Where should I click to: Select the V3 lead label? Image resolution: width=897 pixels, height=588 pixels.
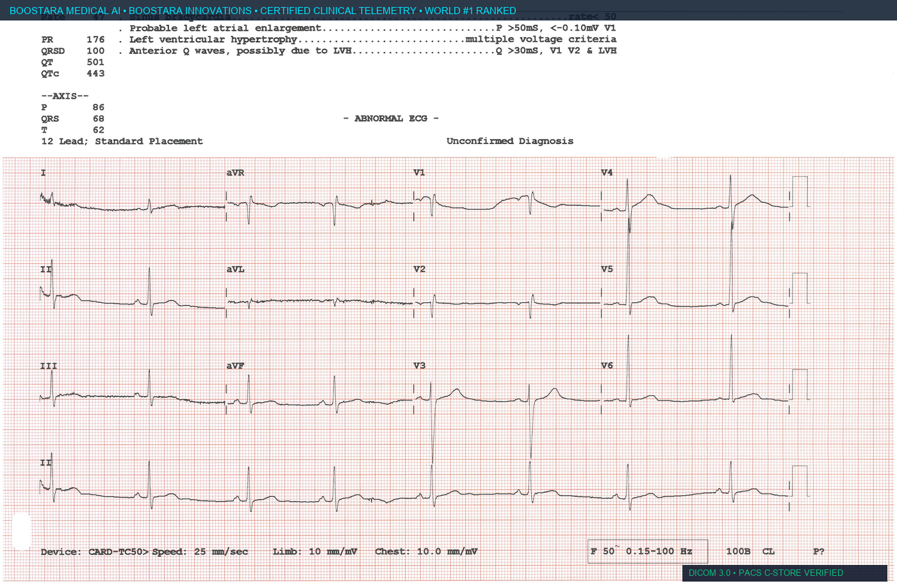(x=419, y=366)
